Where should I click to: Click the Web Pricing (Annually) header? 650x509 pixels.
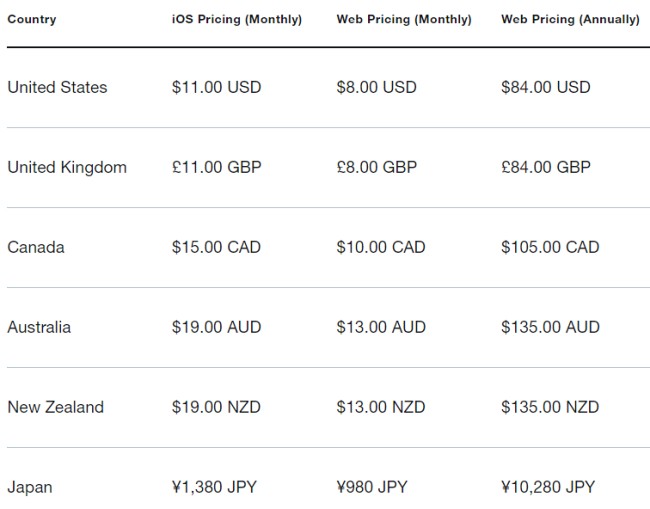click(570, 19)
